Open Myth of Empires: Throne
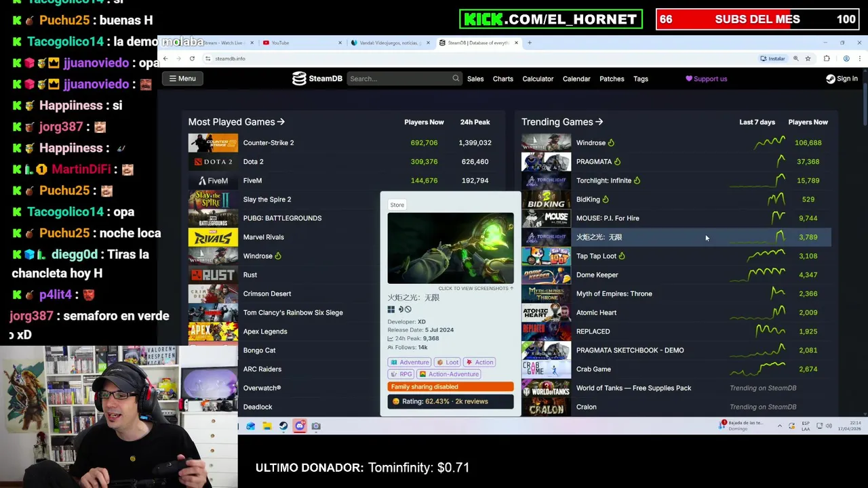868x488 pixels. (614, 294)
